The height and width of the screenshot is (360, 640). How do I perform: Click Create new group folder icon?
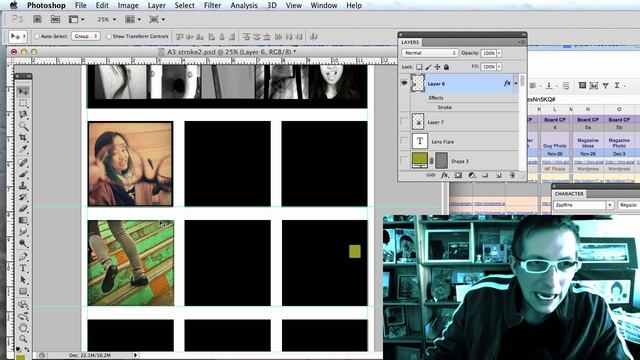point(485,175)
